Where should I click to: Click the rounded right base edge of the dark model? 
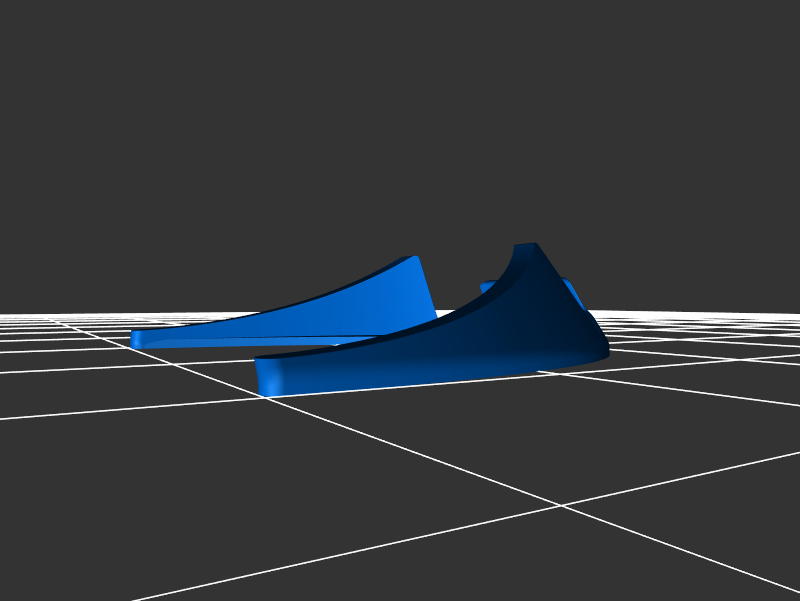(598, 348)
